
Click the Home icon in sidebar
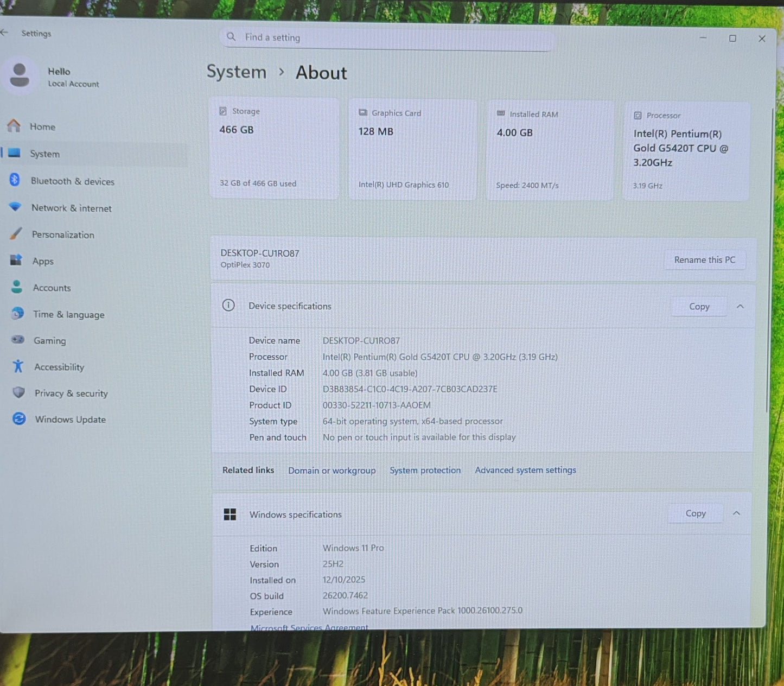pos(14,126)
